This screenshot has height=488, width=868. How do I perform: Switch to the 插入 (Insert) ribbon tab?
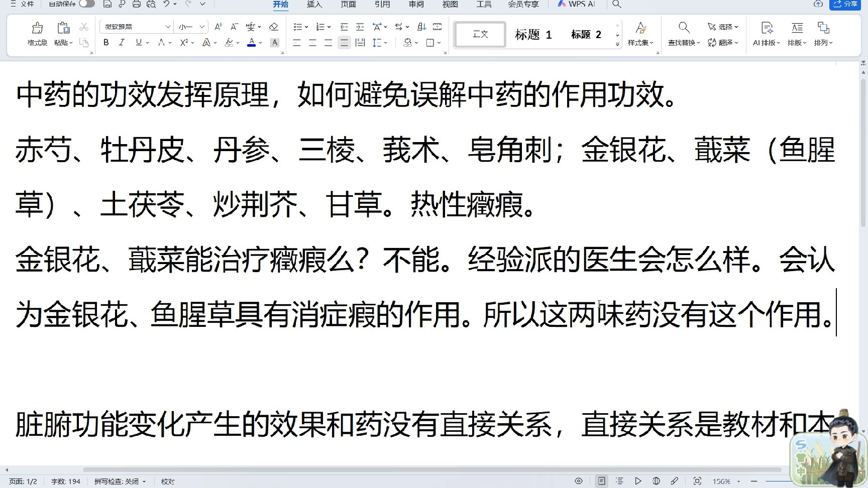314,4
